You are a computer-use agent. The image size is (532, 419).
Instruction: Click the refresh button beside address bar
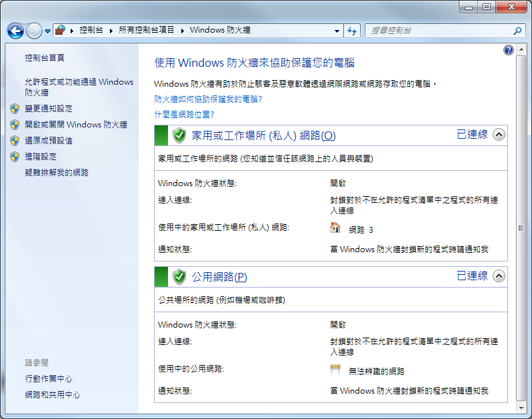tap(353, 31)
